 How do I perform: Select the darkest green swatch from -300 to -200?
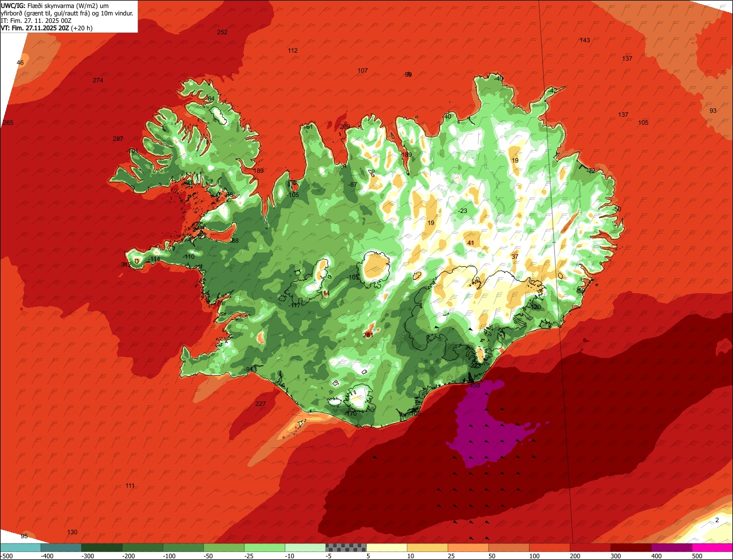pos(101,547)
